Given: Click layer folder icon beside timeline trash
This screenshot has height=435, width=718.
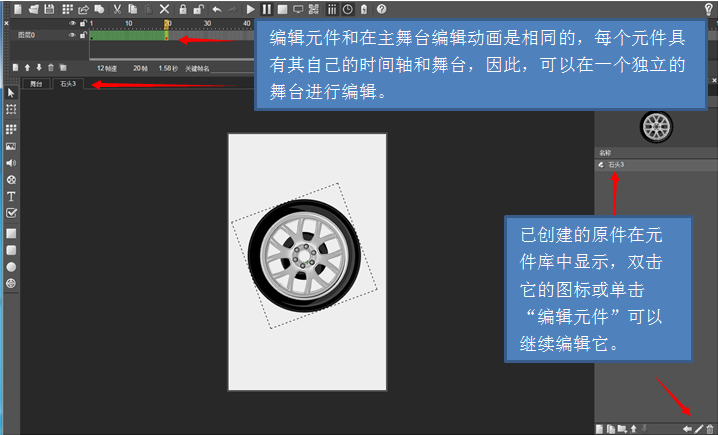Looking at the screenshot, I should (x=63, y=68).
